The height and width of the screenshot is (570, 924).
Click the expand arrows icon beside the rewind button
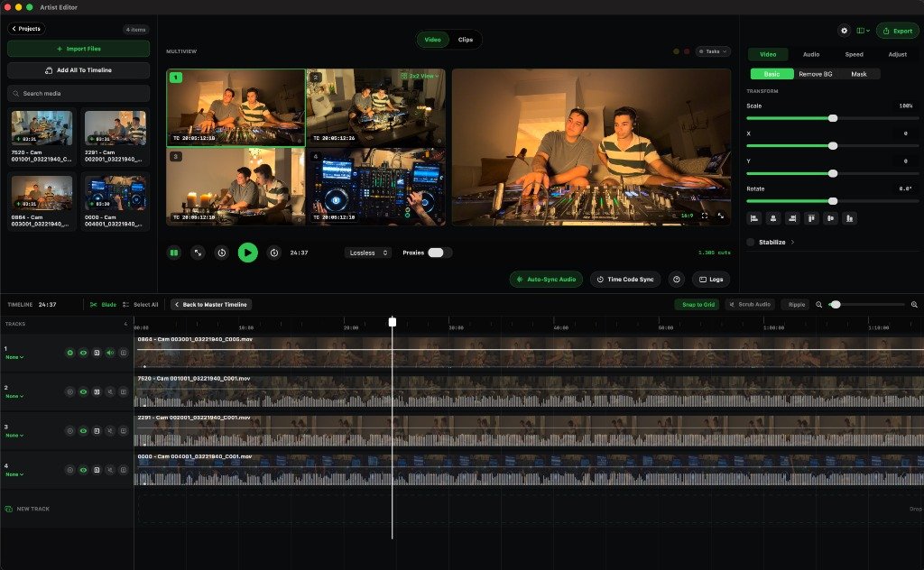click(198, 253)
